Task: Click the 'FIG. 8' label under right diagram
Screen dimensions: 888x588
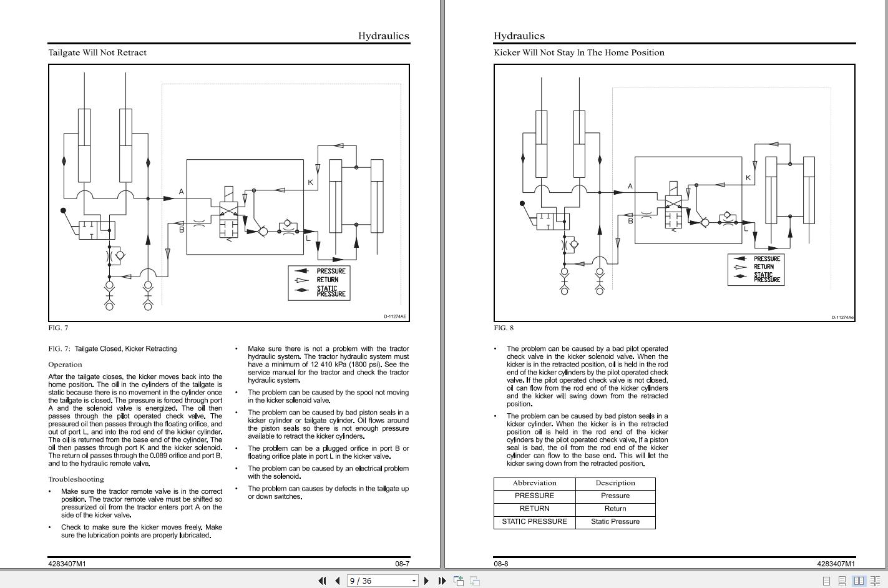Action: [x=504, y=328]
